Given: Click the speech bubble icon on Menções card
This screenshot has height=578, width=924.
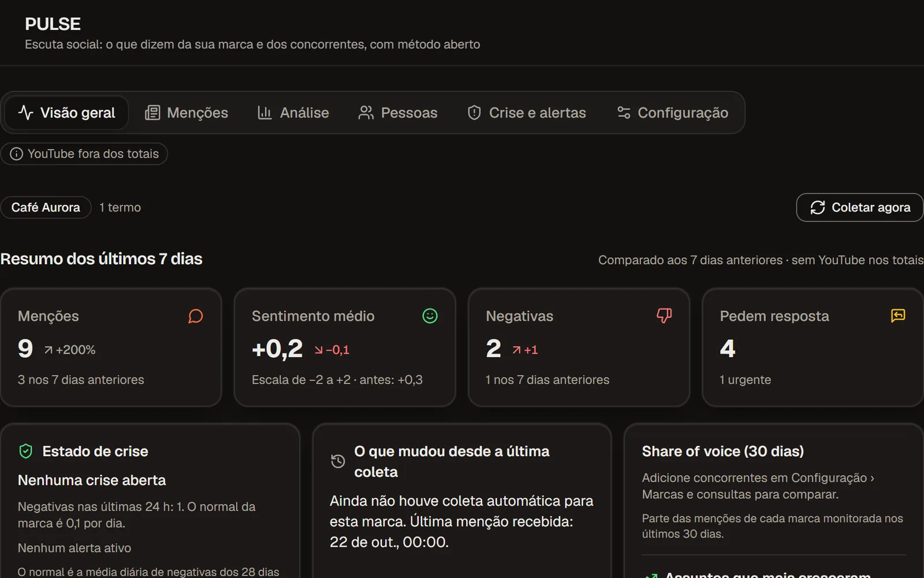Looking at the screenshot, I should coord(196,316).
